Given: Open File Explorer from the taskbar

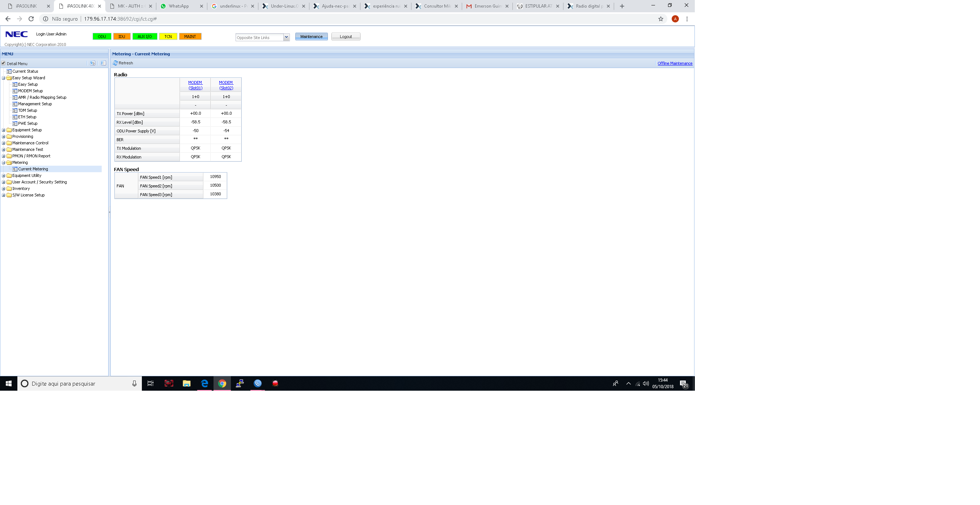Looking at the screenshot, I should [186, 383].
